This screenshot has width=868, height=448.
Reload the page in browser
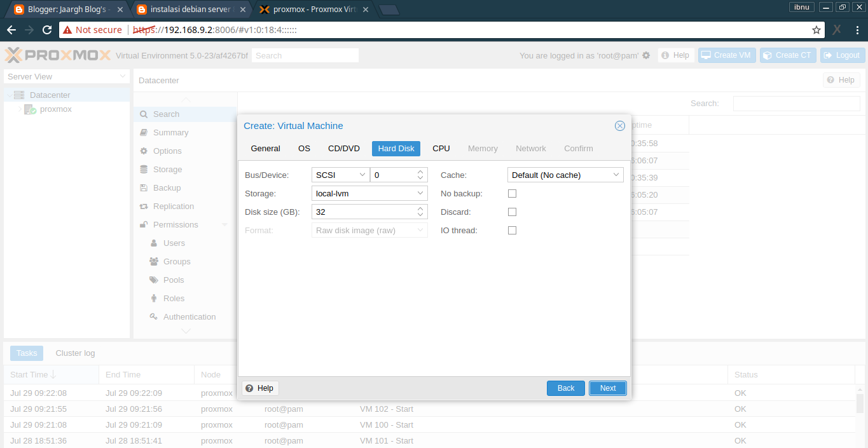47,30
